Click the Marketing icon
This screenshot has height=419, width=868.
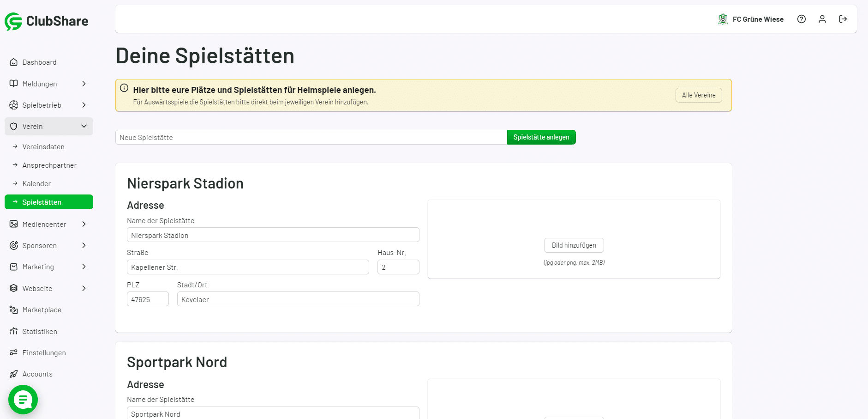click(x=14, y=267)
